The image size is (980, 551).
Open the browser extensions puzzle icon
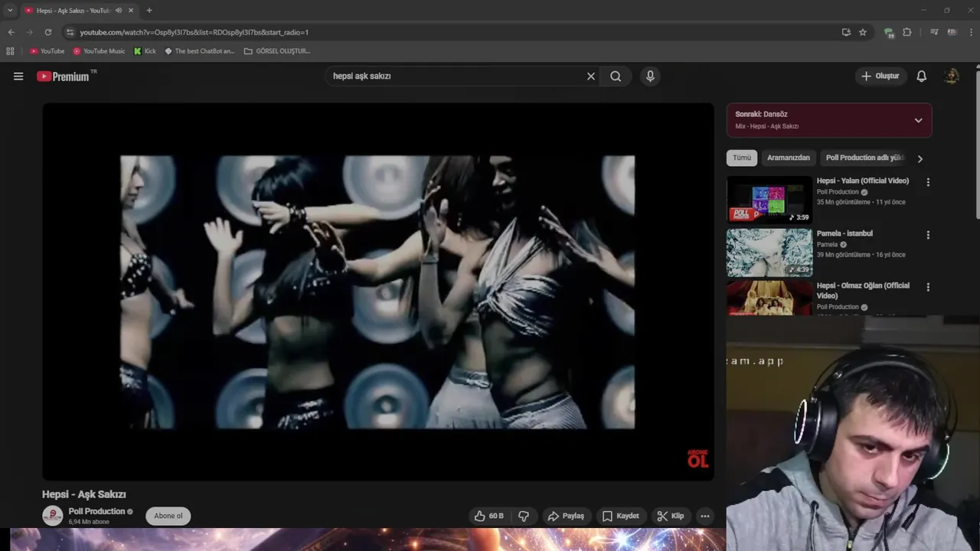pos(907,32)
